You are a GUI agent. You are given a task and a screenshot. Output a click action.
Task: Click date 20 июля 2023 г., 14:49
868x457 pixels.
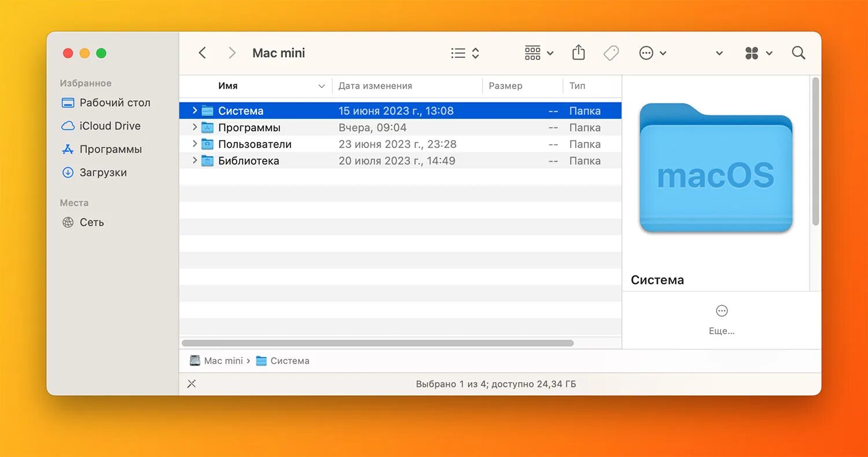pos(397,161)
